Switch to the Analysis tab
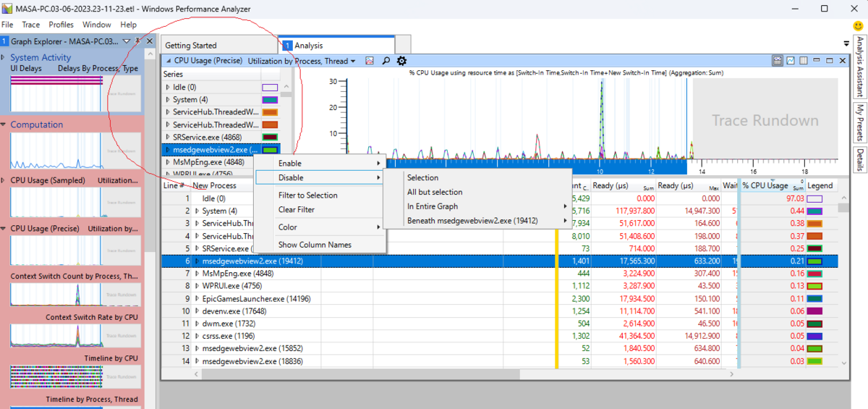Image resolution: width=868 pixels, height=409 pixels. [x=336, y=46]
